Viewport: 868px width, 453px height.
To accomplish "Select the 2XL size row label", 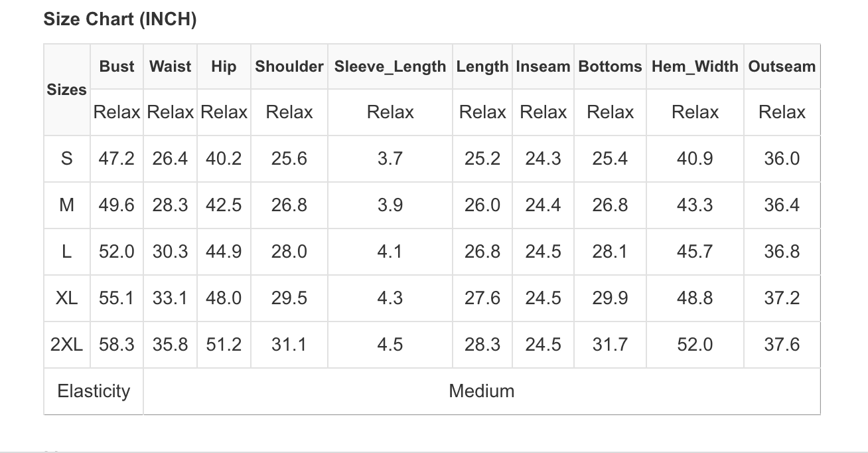I will point(66,345).
